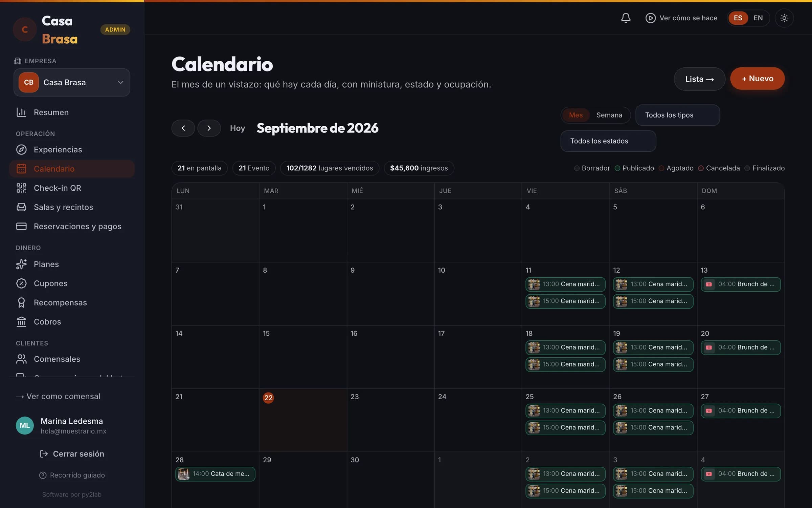812x508 pixels.
Task: Go to previous month arrow
Action: pos(183,128)
